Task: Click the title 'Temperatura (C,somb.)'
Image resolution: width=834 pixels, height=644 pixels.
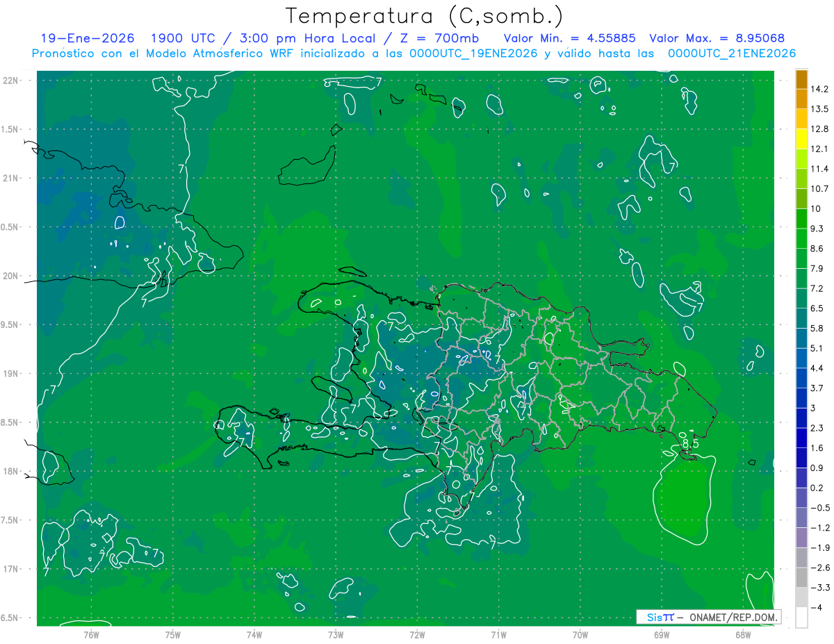Action: [x=425, y=15]
